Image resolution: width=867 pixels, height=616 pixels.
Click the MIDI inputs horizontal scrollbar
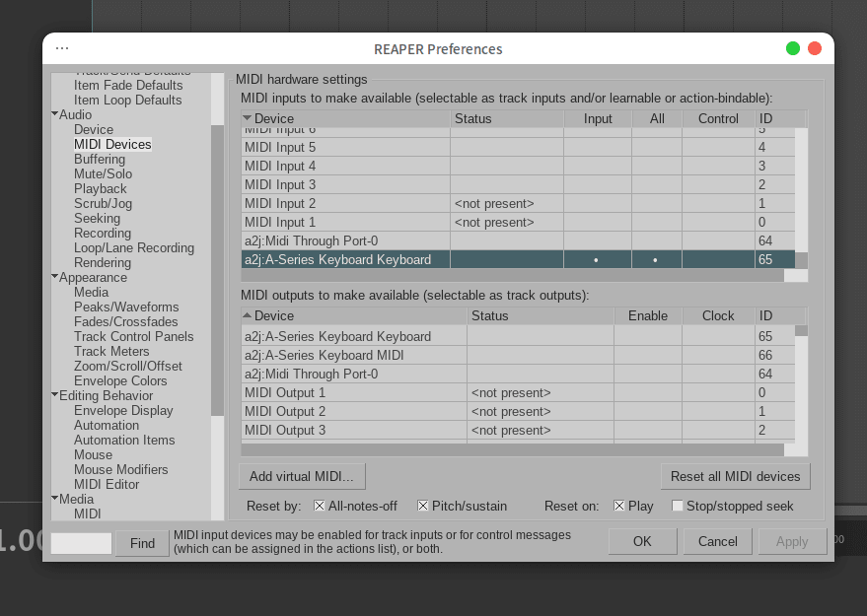point(513,276)
